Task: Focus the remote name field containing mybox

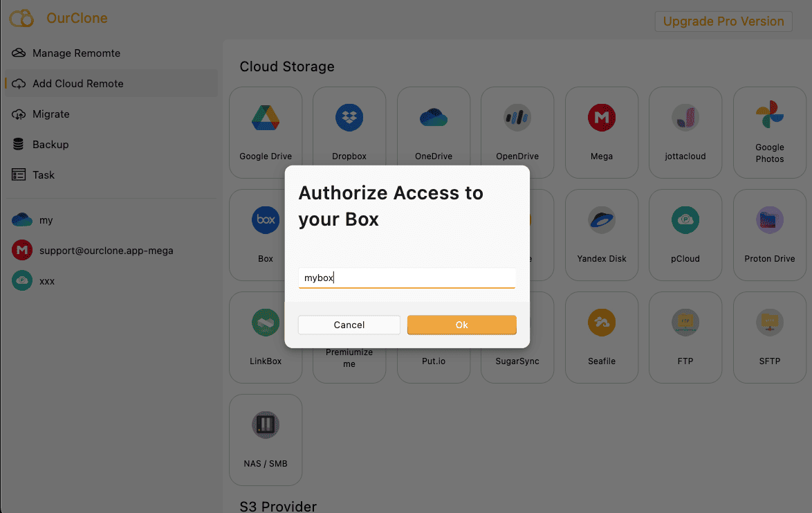Action: 407,278
